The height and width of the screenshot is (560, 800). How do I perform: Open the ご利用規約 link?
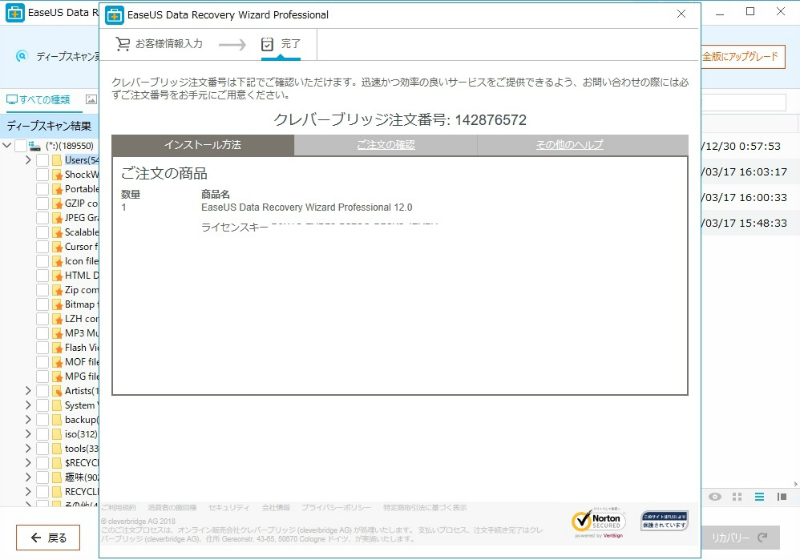point(118,507)
